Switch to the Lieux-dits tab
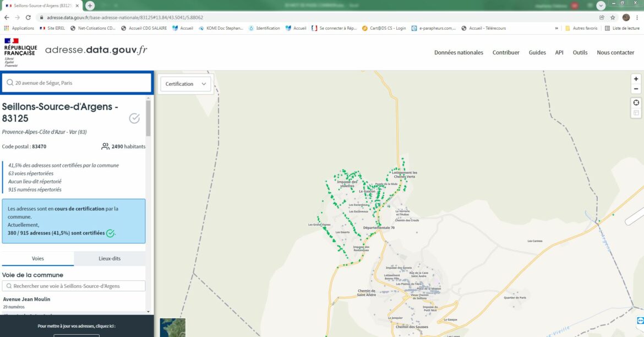 click(x=110, y=258)
